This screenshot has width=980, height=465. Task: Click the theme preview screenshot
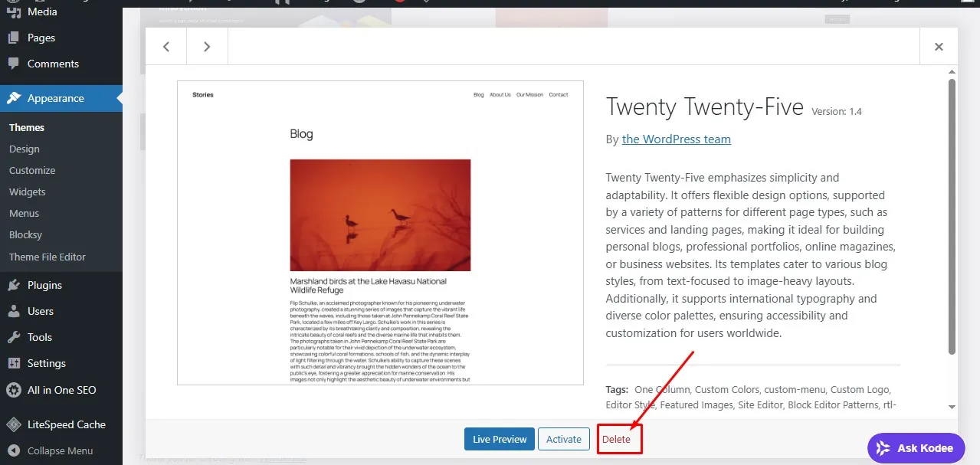point(380,229)
